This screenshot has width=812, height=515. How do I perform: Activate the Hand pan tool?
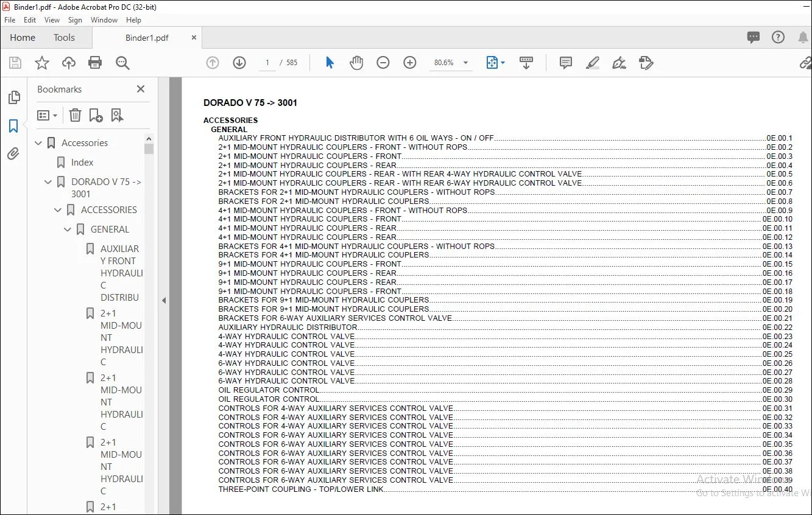[x=356, y=63]
